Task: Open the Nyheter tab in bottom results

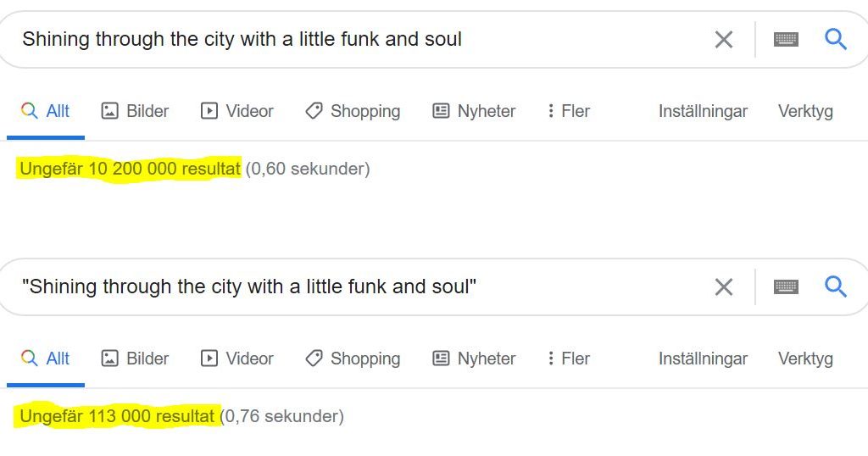Action: 474,358
